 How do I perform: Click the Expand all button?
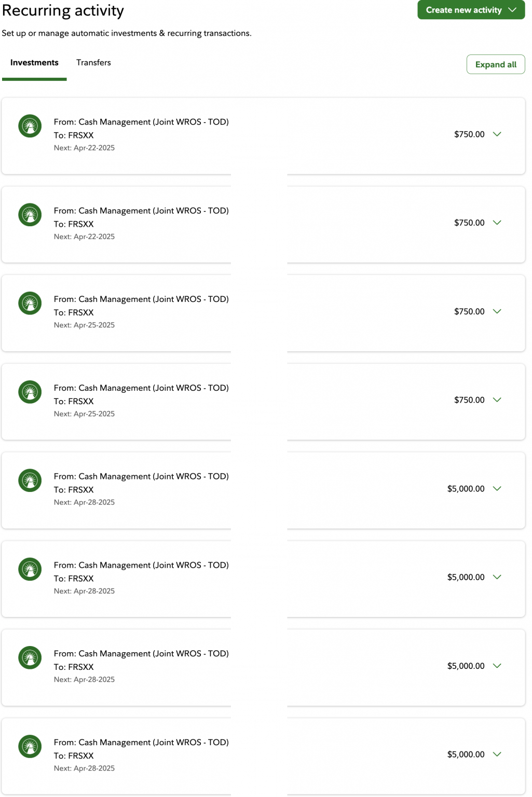[x=496, y=64]
